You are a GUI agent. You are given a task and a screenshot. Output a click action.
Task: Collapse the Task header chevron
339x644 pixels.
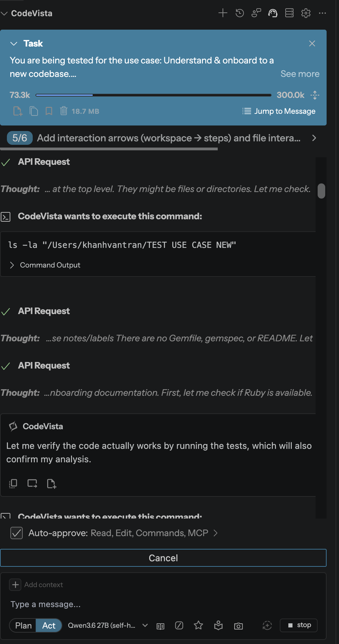(14, 43)
